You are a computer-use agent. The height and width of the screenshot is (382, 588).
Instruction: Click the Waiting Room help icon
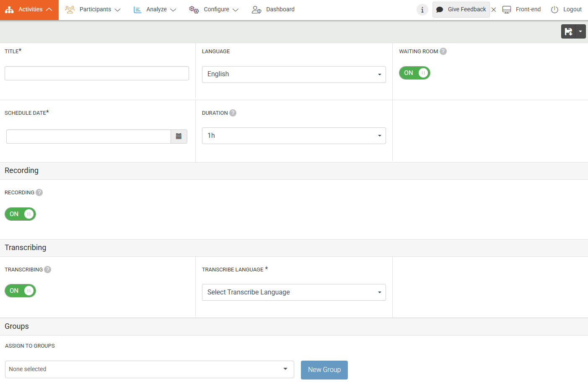click(443, 52)
